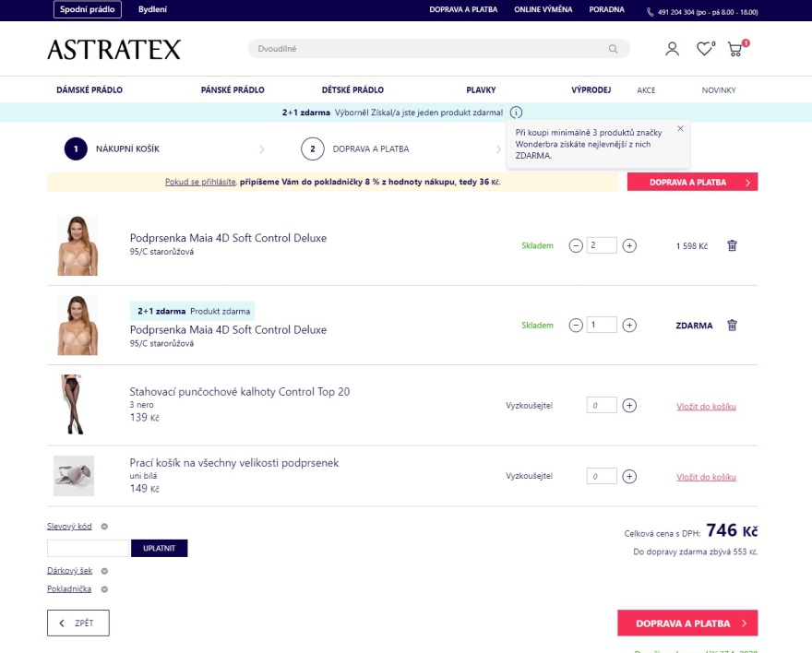812x653 pixels.
Task: Click the Astratex logo
Action: coord(113,50)
